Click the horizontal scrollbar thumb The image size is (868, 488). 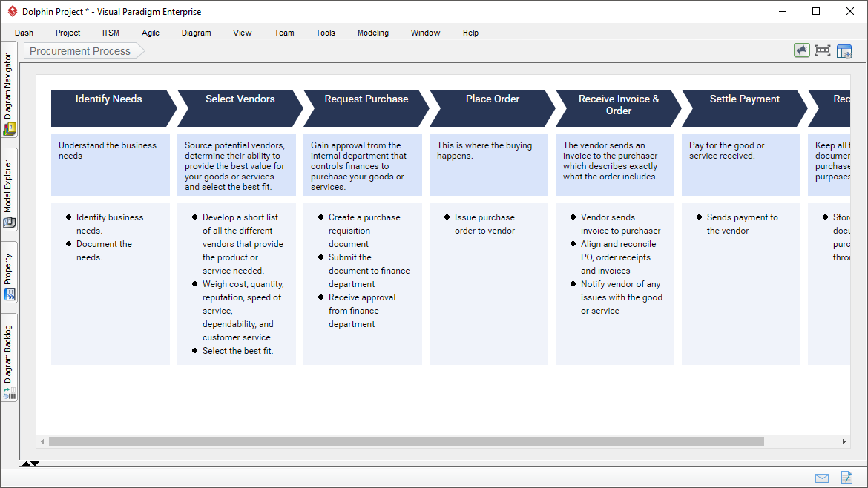407,441
